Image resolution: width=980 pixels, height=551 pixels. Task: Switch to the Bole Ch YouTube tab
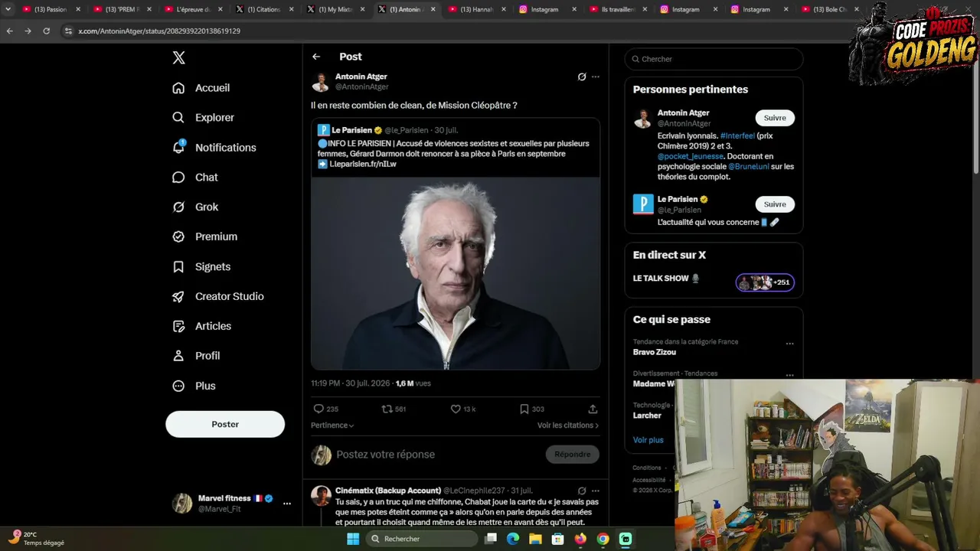pos(829,9)
